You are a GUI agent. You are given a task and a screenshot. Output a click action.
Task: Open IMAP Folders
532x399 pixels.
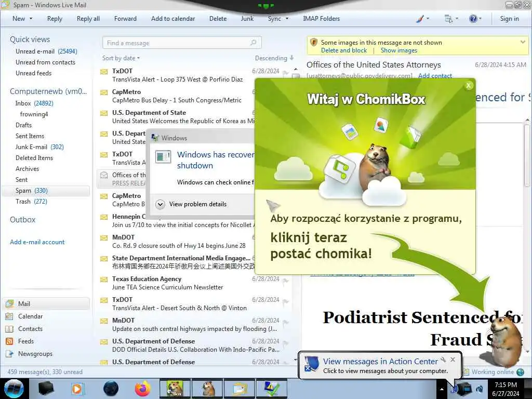[x=321, y=19]
